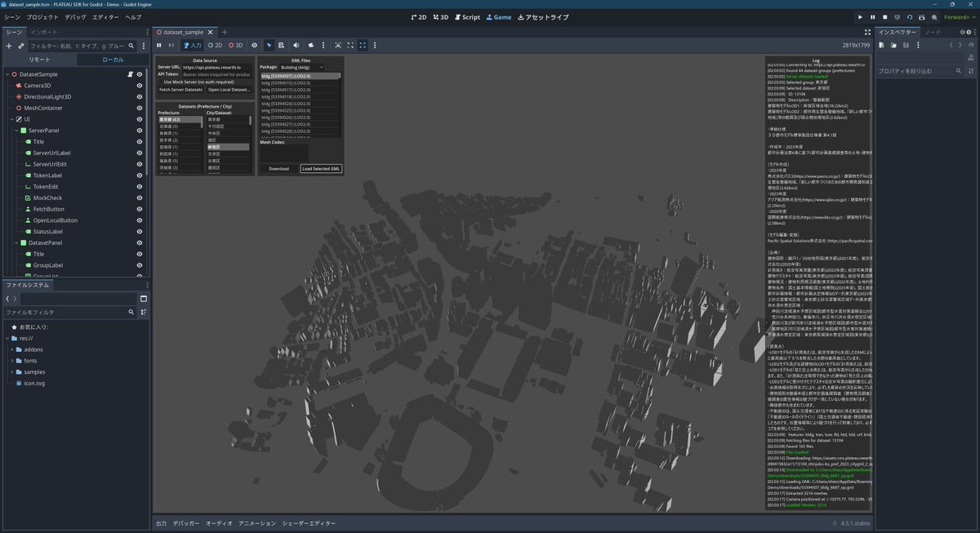
Task: Pause the running project from top toolbar
Action: click(x=872, y=16)
